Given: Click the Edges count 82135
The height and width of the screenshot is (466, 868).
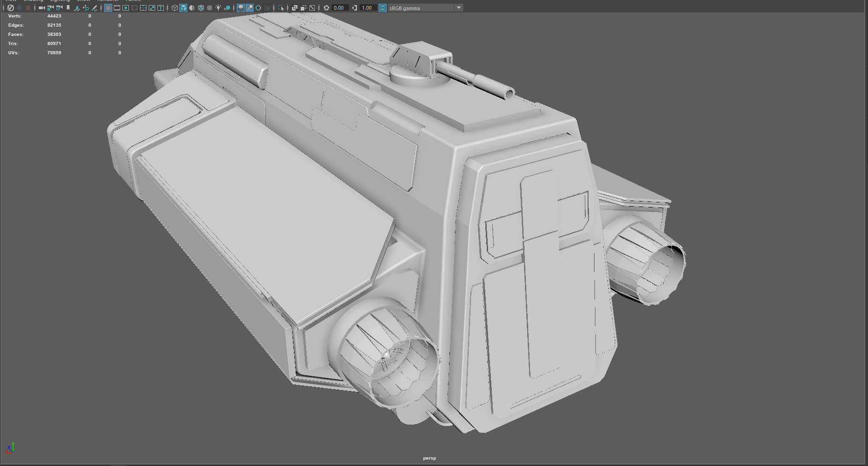Looking at the screenshot, I should pos(54,25).
